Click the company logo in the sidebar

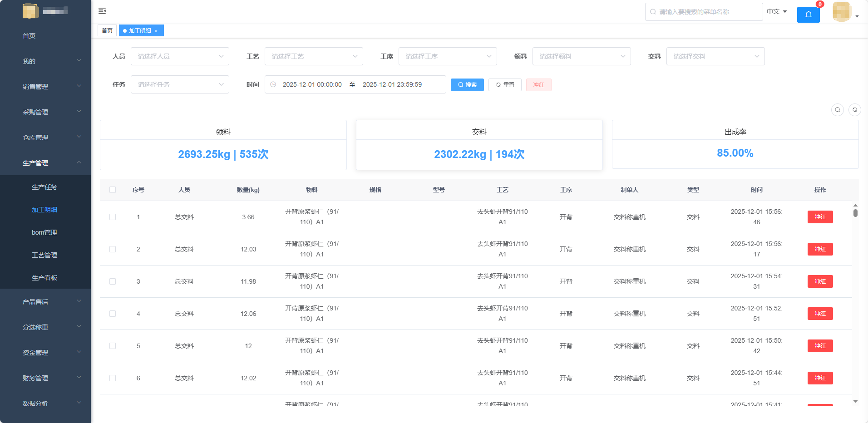tap(30, 11)
